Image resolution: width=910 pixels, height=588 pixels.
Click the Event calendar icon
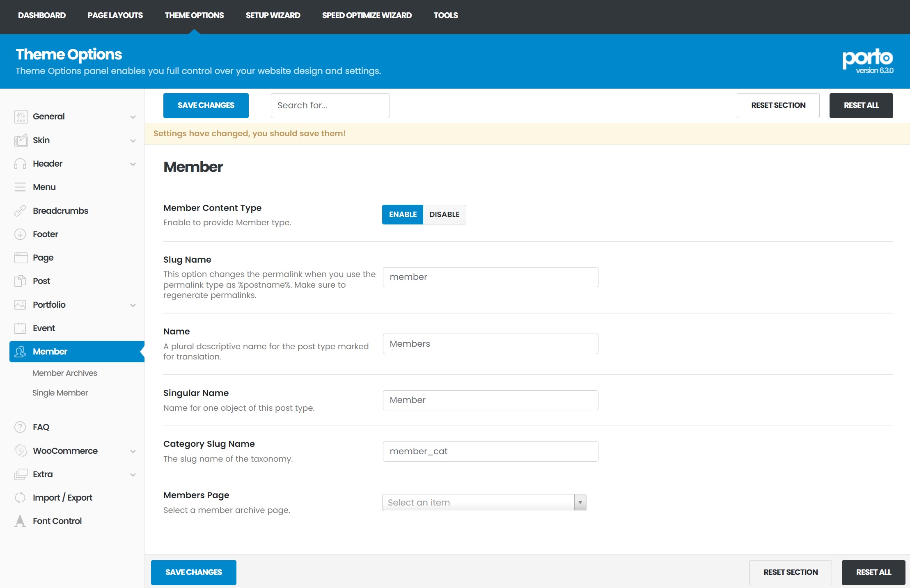click(x=20, y=328)
